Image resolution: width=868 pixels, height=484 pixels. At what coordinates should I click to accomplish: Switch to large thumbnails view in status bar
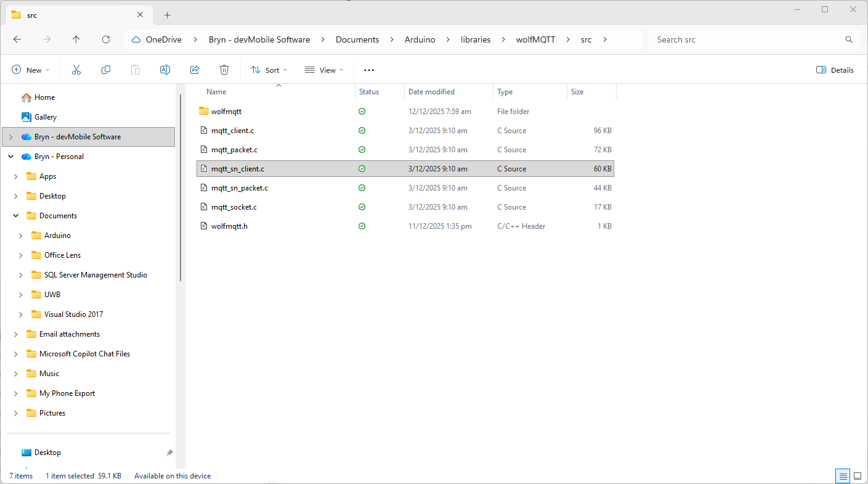click(857, 476)
